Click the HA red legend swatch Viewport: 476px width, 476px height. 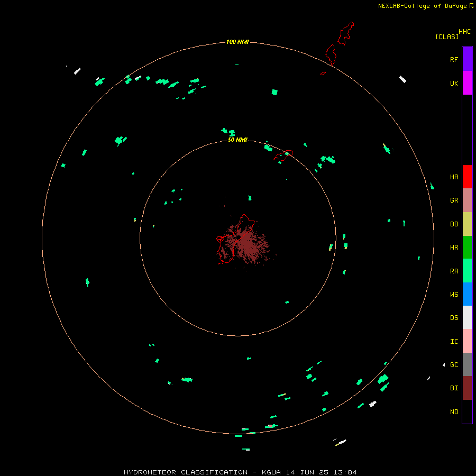467,177
